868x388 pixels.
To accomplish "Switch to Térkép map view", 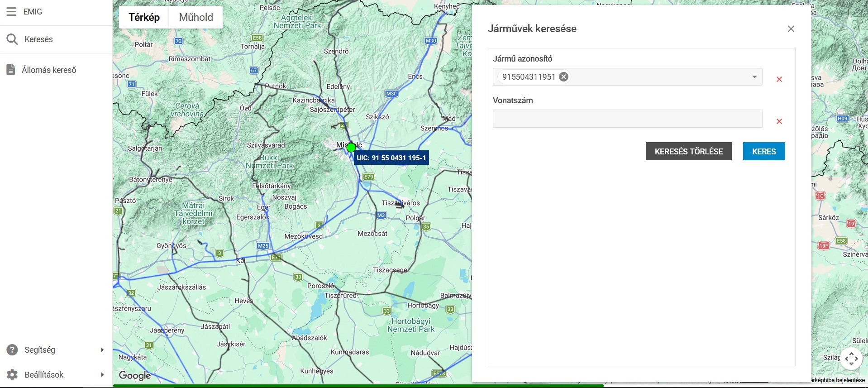I will click(x=144, y=17).
